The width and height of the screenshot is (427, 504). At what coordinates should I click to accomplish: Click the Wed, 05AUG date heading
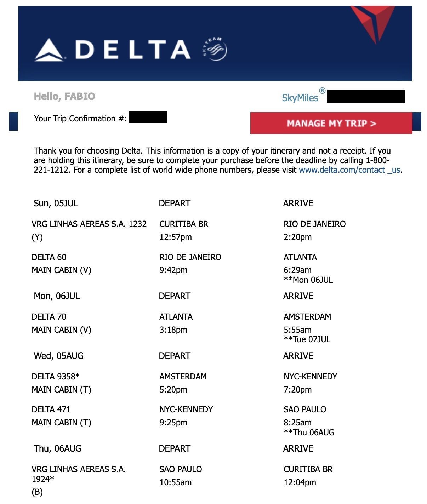pos(58,356)
